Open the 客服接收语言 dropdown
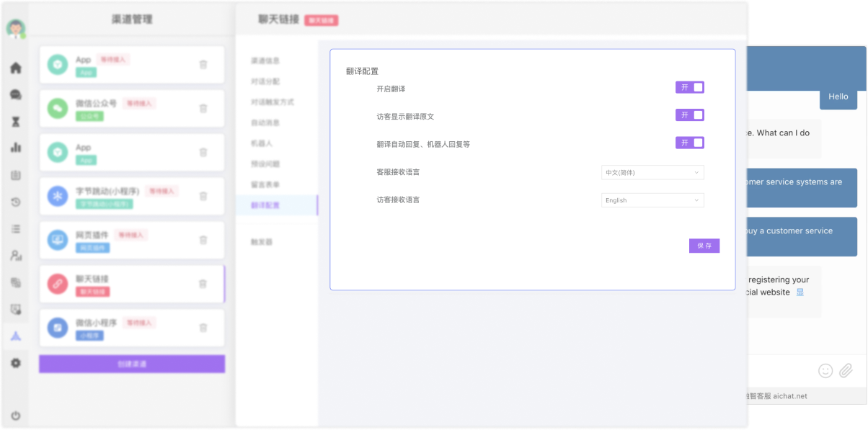This screenshot has width=868, height=430. click(652, 173)
